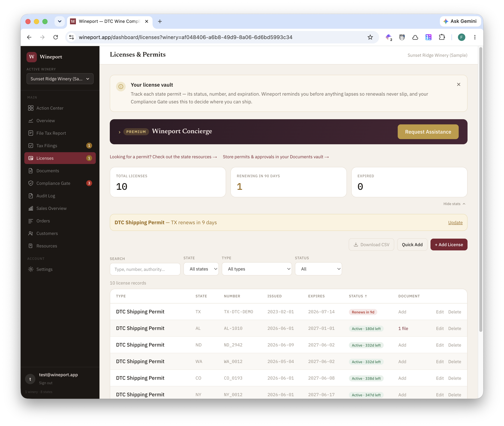The height and width of the screenshot is (426, 504).
Task: Go back using browser back arrow
Action: (29, 37)
